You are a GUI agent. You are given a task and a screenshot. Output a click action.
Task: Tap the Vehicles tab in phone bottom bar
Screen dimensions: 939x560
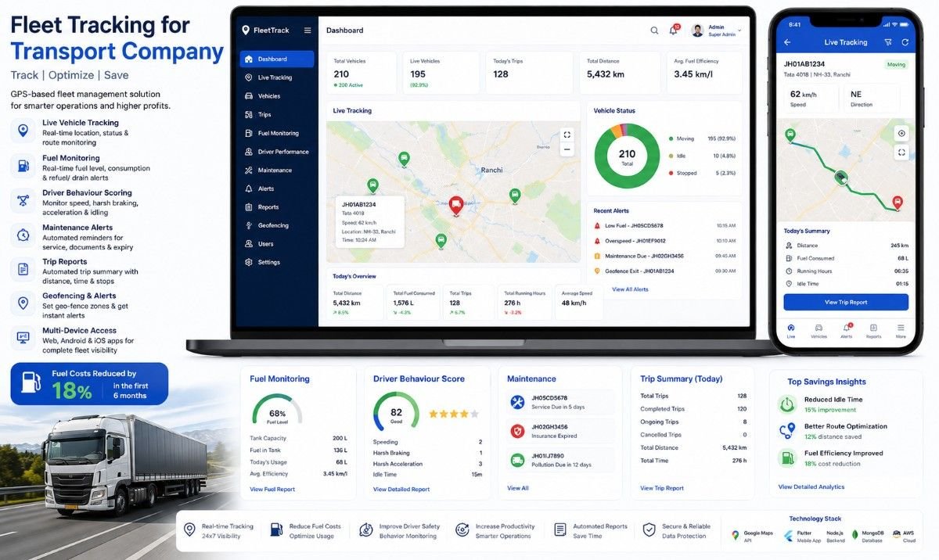(818, 331)
